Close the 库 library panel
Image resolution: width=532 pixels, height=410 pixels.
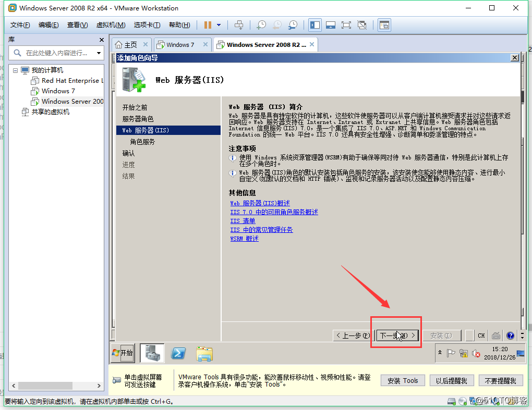[102, 40]
